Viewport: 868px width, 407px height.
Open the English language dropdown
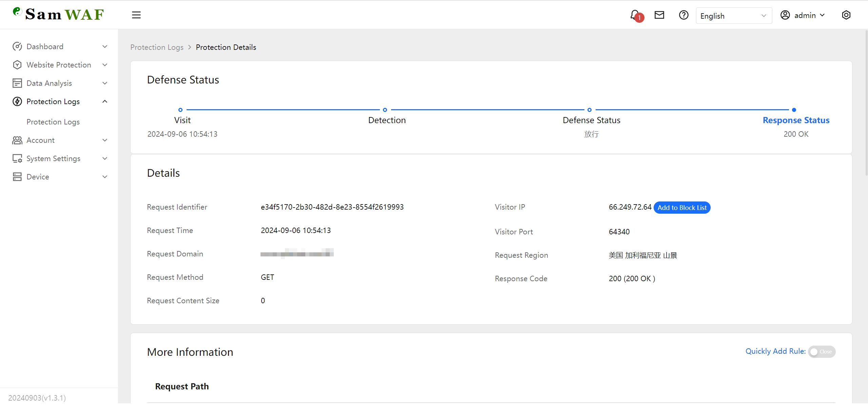point(733,16)
